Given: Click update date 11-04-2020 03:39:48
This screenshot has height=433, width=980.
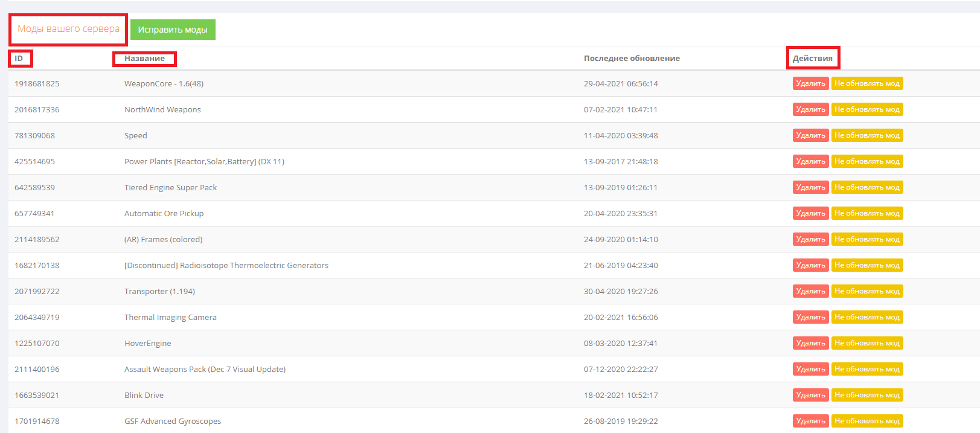Looking at the screenshot, I should coord(621,136).
